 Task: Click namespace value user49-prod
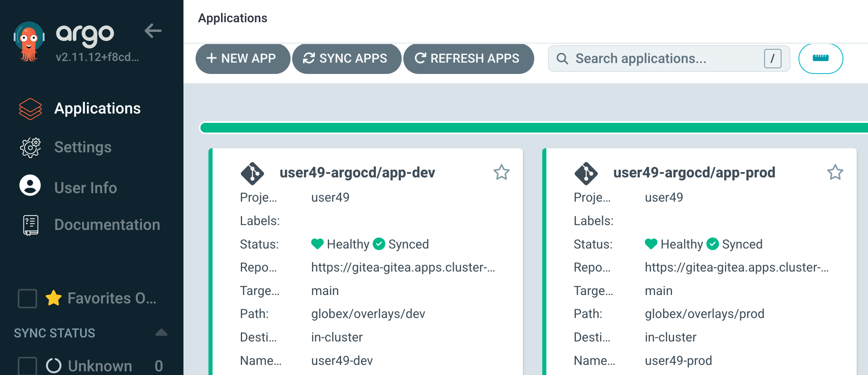click(x=678, y=360)
